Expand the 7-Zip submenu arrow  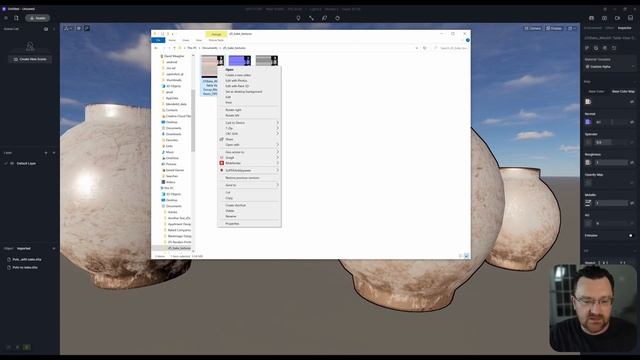278,128
